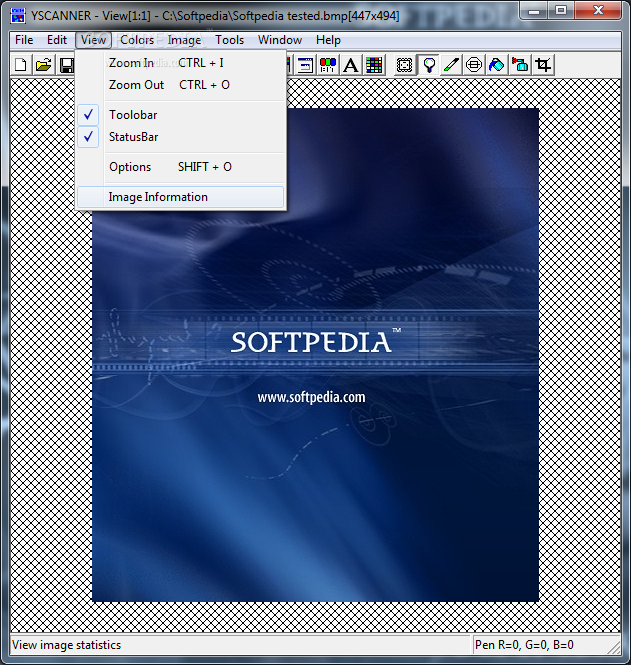Image resolution: width=631 pixels, height=665 pixels.
Task: Click the 'View image statistics' status text
Action: (x=67, y=645)
